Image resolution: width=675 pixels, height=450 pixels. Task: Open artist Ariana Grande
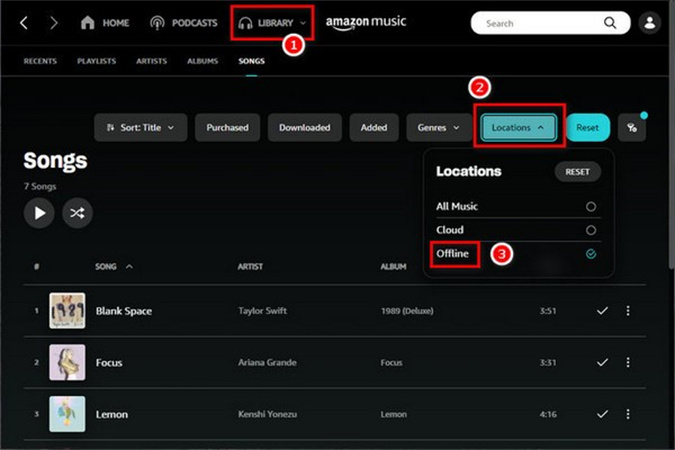coord(267,362)
